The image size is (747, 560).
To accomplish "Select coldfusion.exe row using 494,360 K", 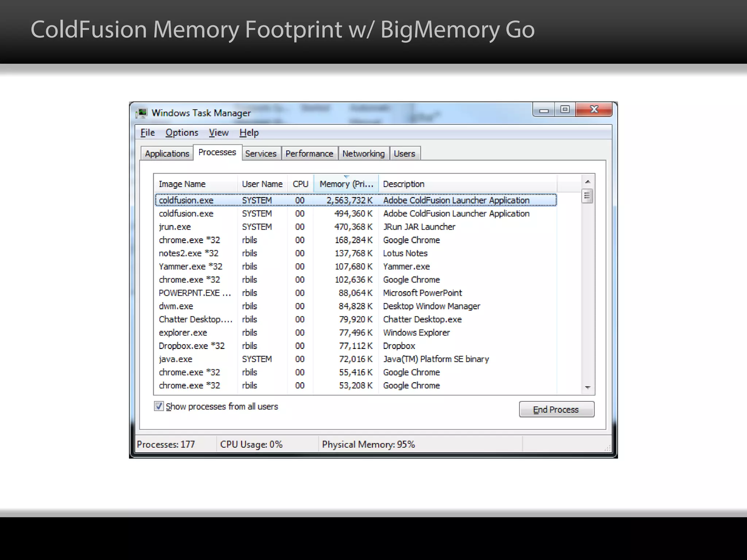I will click(x=356, y=214).
